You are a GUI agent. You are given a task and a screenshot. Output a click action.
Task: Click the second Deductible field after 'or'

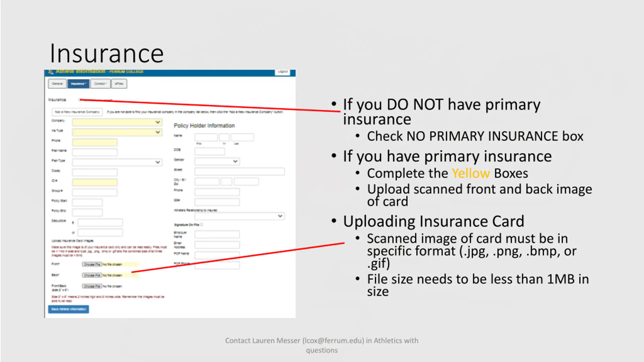tap(100, 233)
